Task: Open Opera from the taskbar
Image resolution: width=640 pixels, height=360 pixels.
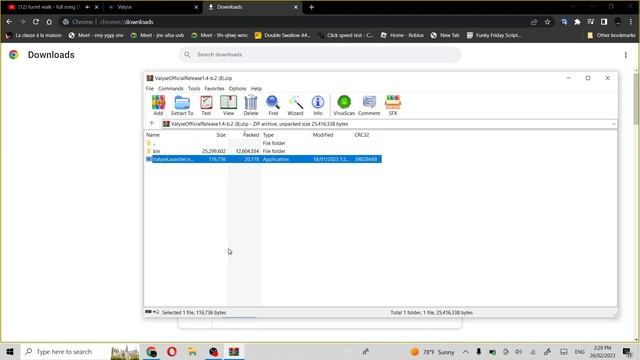Action: point(172,351)
